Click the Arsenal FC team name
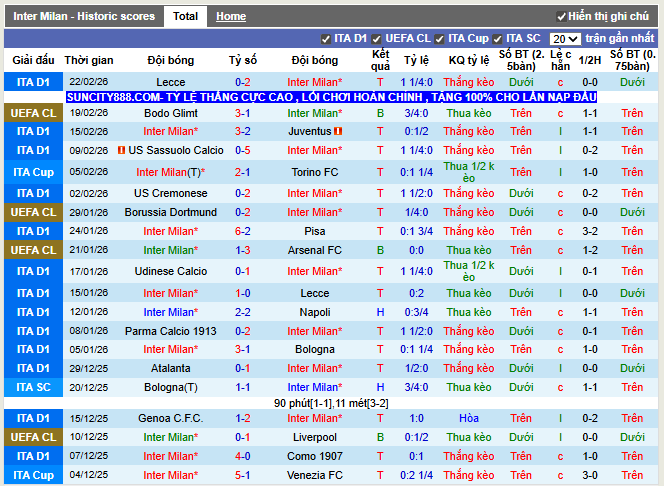The width and height of the screenshot is (665, 486). pyautogui.click(x=314, y=250)
